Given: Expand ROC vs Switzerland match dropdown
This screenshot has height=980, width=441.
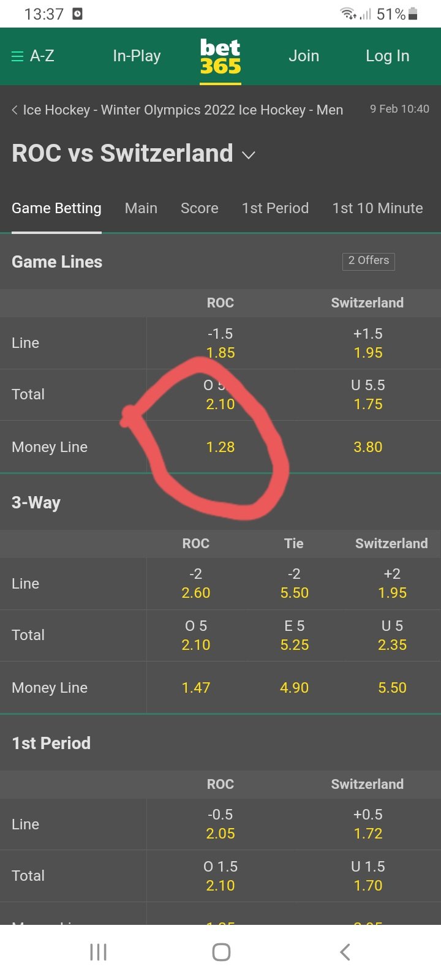Looking at the screenshot, I should [248, 155].
